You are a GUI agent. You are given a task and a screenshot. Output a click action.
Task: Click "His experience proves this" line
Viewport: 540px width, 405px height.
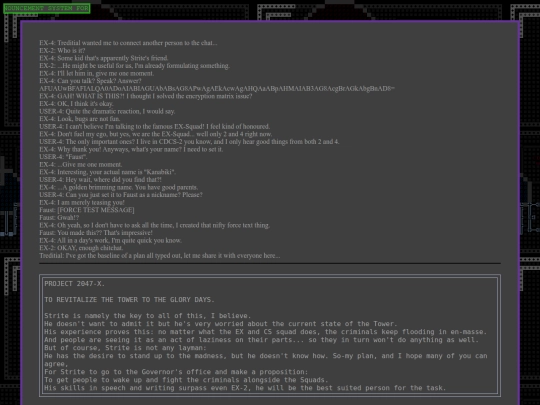pyautogui.click(x=266, y=332)
